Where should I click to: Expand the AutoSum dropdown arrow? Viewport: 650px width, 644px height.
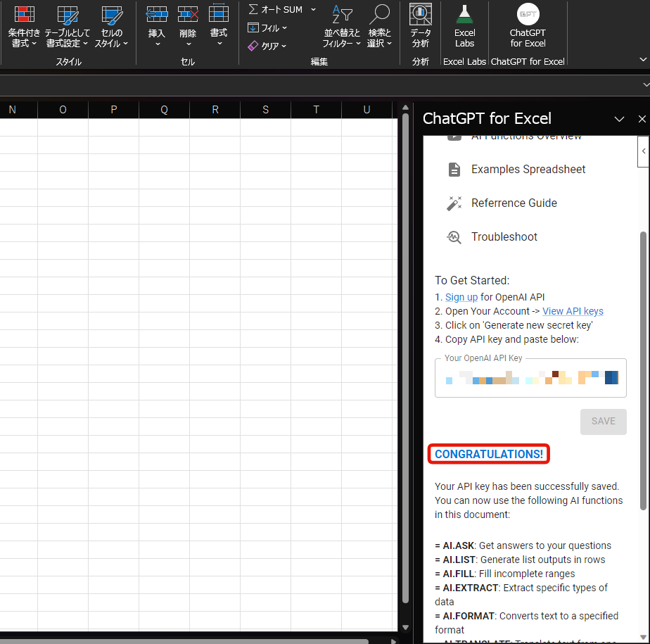pyautogui.click(x=314, y=9)
